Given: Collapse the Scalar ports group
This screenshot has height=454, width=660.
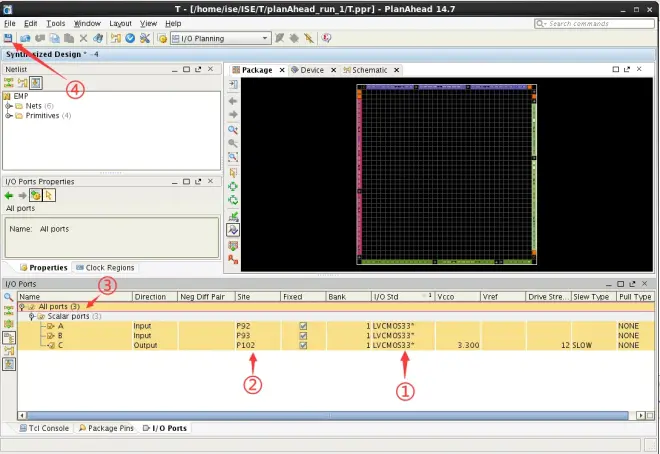Looking at the screenshot, I should point(32,316).
